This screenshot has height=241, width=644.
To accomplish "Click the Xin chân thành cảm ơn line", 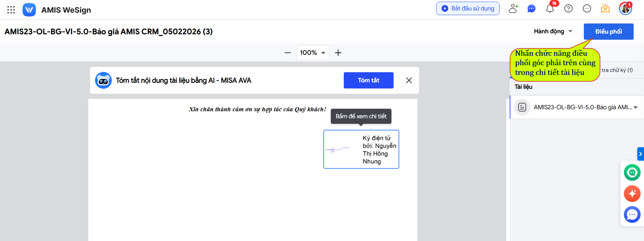I will (258, 109).
